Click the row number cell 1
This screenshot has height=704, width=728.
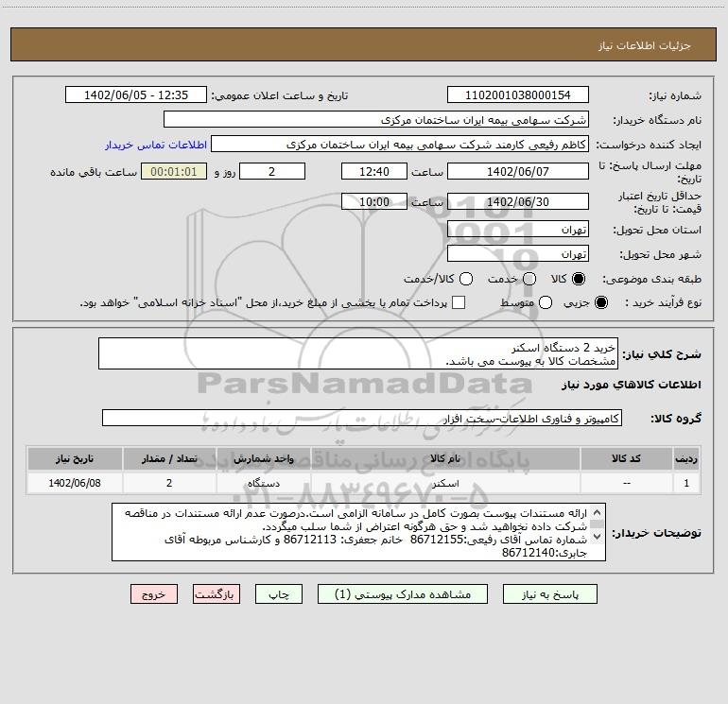click(686, 483)
